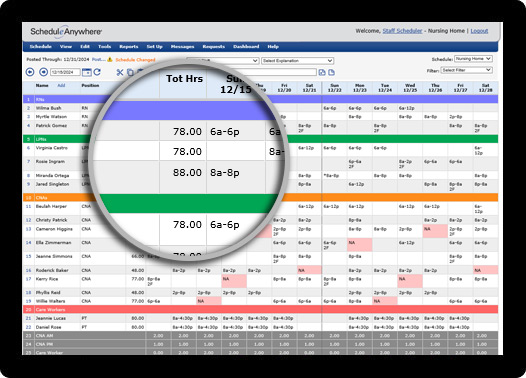The width and height of the screenshot is (526, 378).
Task: Go to the next schedule period arrow
Action: click(43, 72)
